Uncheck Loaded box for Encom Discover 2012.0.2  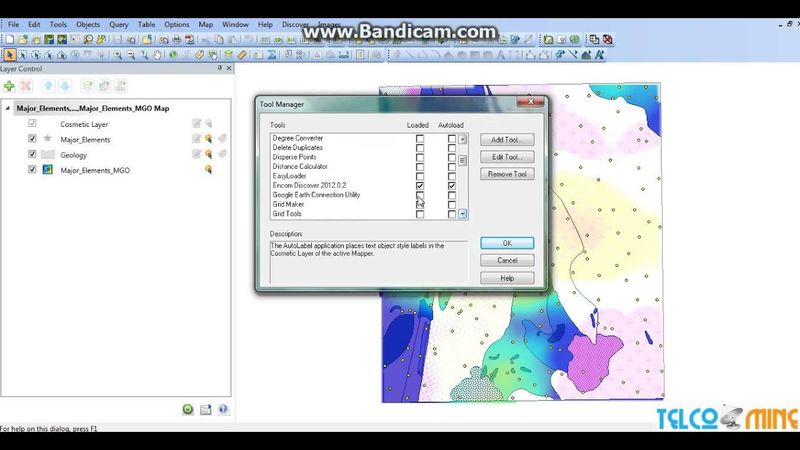click(419, 186)
